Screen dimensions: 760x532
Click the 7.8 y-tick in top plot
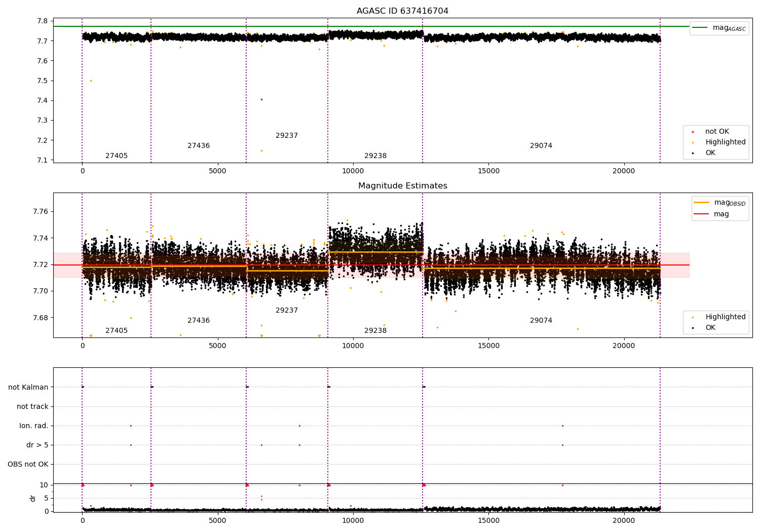pos(43,21)
